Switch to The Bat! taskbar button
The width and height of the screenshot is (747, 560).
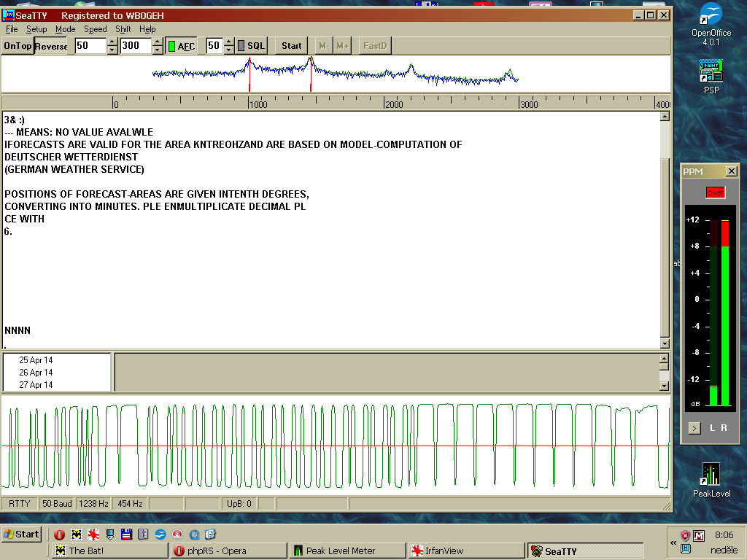(x=109, y=551)
